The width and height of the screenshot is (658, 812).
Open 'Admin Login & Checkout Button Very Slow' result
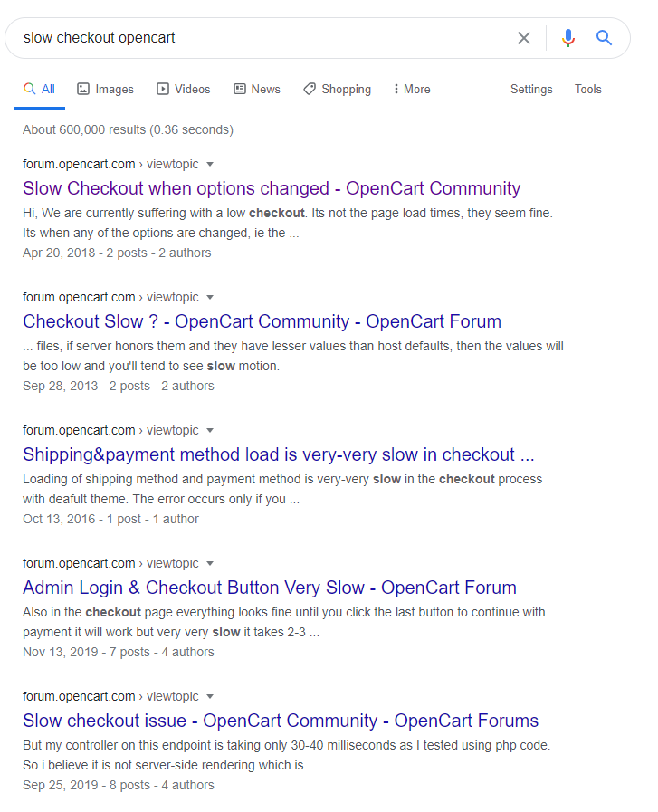click(x=269, y=588)
